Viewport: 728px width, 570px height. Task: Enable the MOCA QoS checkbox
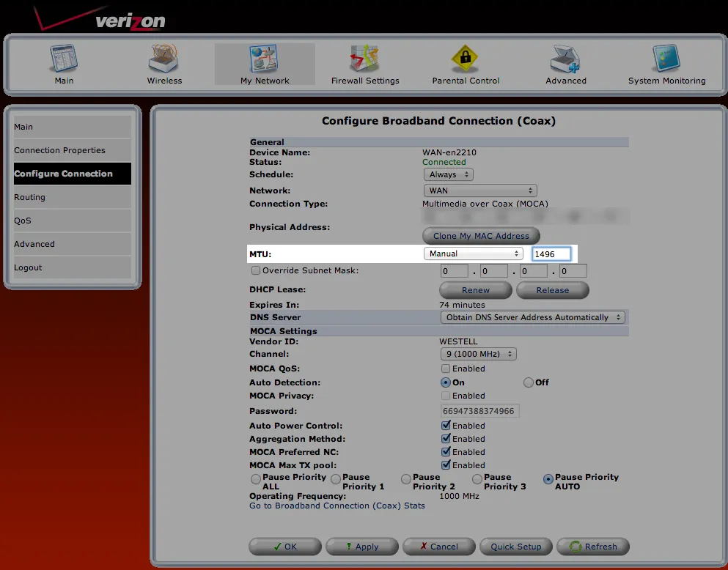[x=446, y=369]
